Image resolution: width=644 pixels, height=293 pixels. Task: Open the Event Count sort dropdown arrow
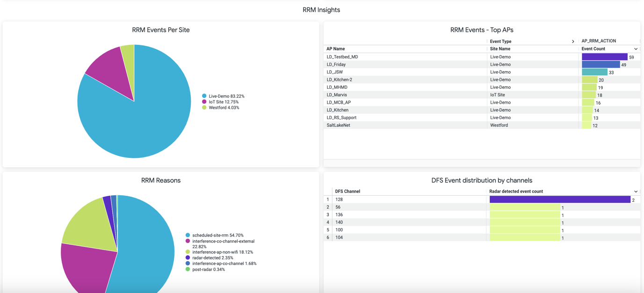(636, 49)
